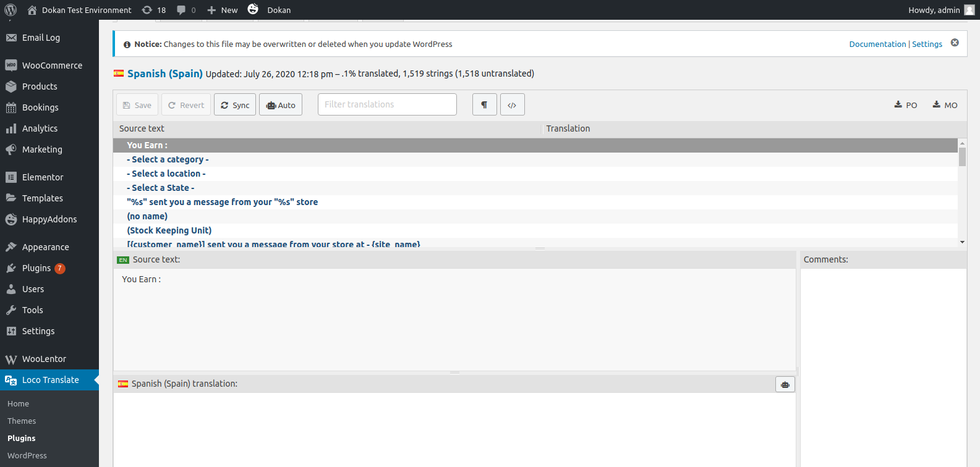The image size is (980, 467).
Task: Open comments bubble in admin bar
Action: 186,10
